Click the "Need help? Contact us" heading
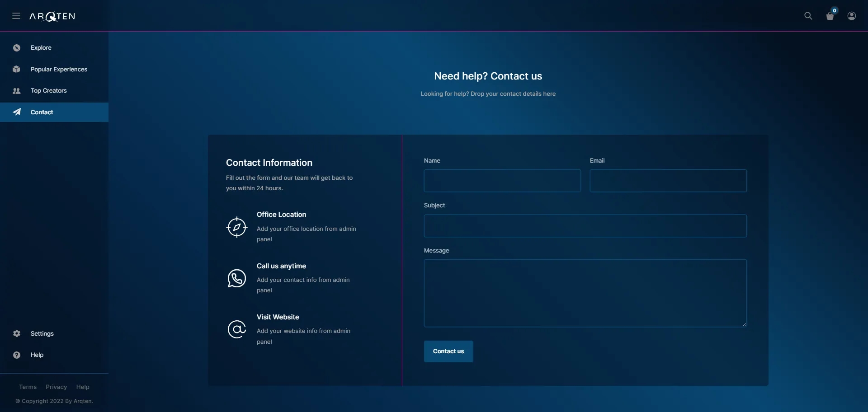868x412 pixels. tap(488, 76)
